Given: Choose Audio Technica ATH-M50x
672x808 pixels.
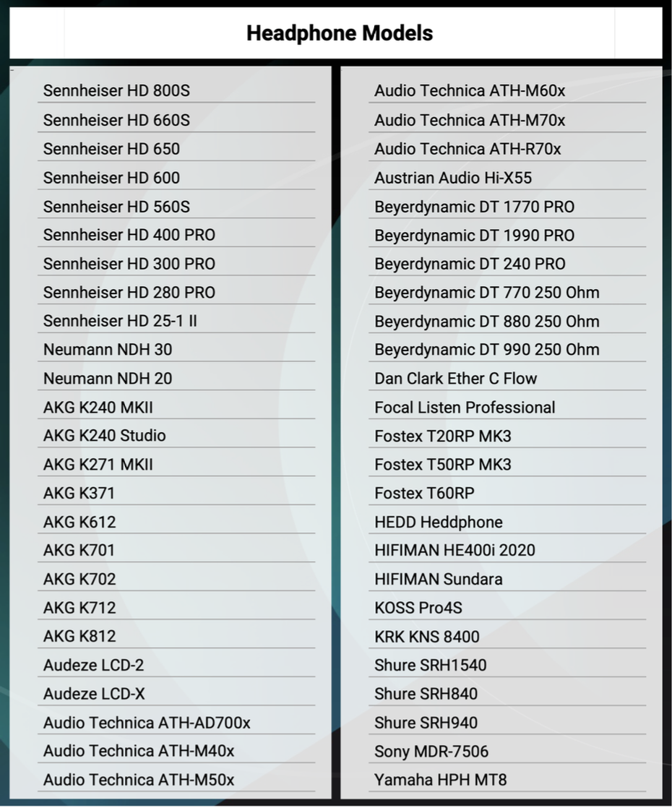Looking at the screenshot, I should point(139,780).
